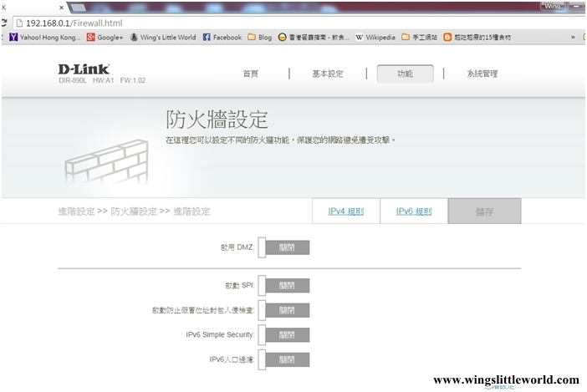Screen dimensions: 587x392
Task: Toggle the IPv6入口過濾 switch
Action: [x=283, y=359]
